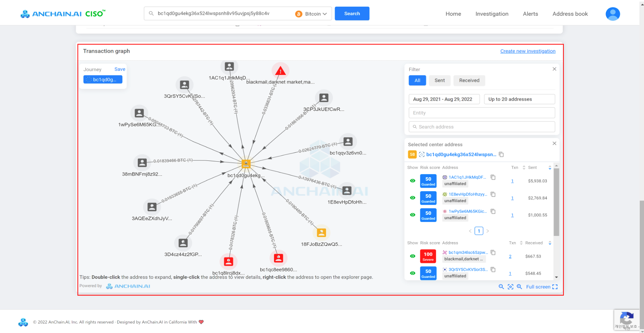Copy the selected center address
Image resolution: width=644 pixels, height=333 pixels.
click(x=501, y=154)
